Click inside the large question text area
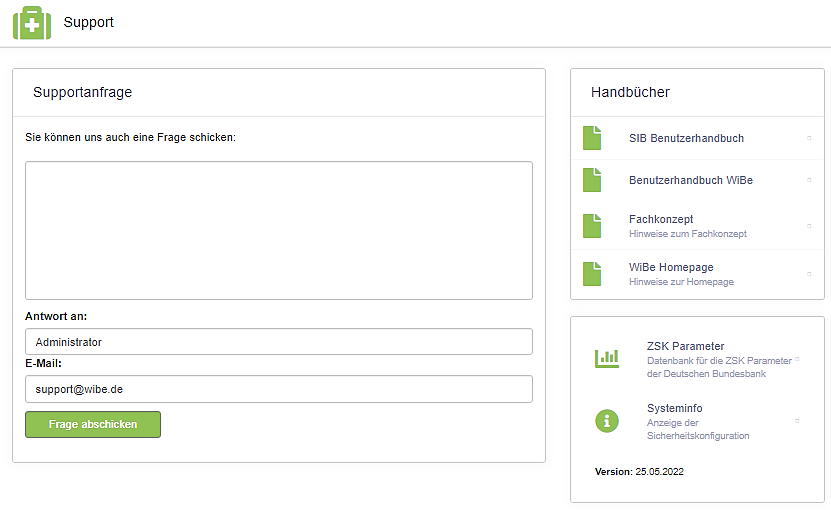The width and height of the screenshot is (831, 510). pos(278,230)
